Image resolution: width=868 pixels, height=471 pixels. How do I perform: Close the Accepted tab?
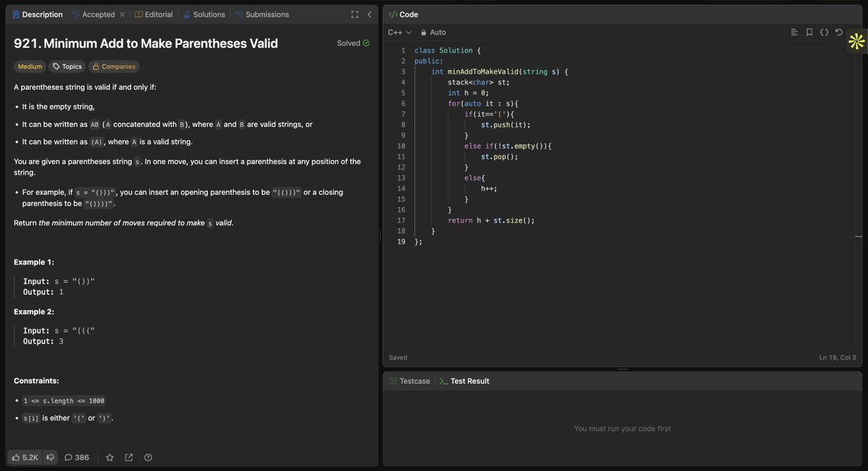click(122, 14)
